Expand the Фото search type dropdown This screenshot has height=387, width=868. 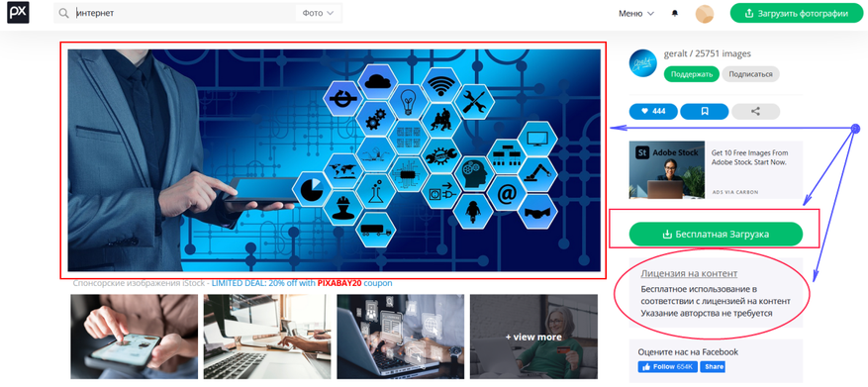point(318,13)
